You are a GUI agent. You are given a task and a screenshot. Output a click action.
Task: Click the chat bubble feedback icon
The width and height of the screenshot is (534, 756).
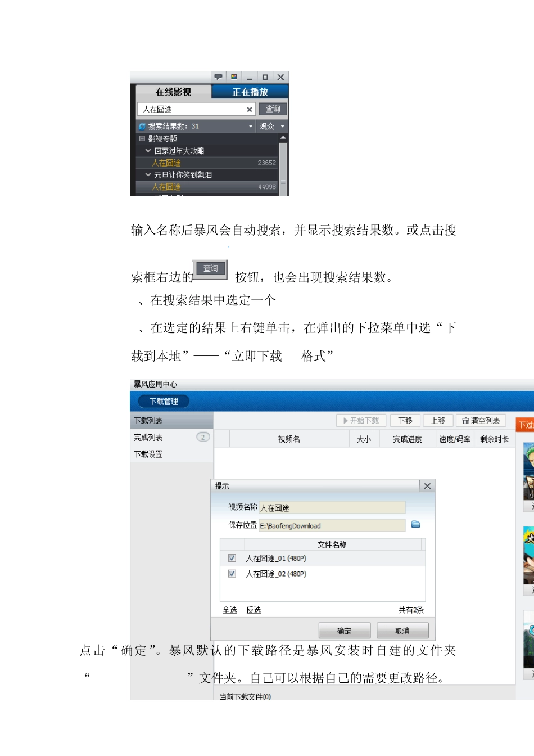pos(218,77)
